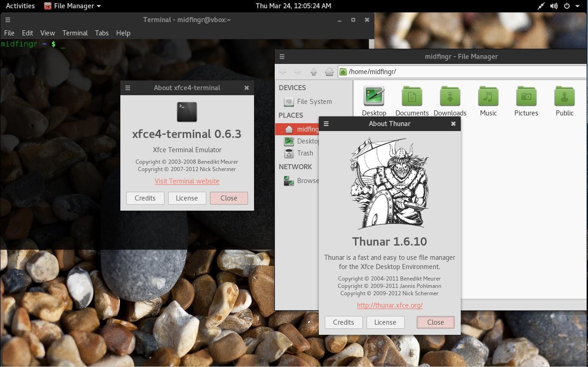
Task: Open the Terminal menu in menu bar
Action: 75,33
